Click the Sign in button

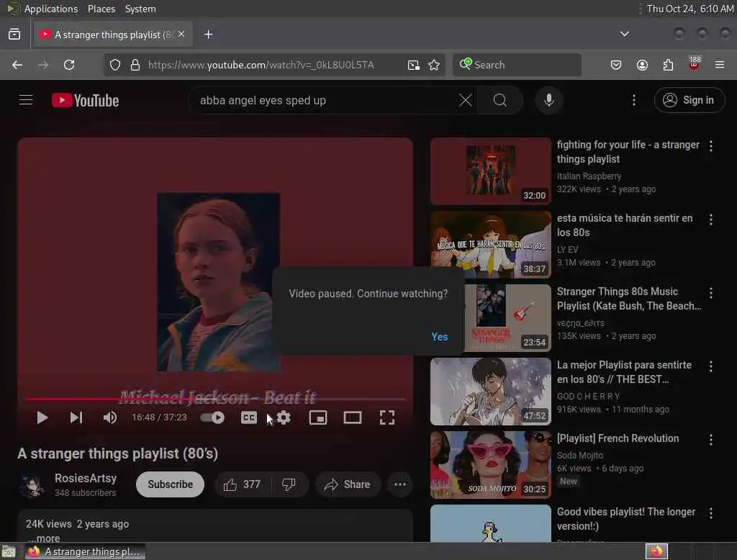[689, 100]
